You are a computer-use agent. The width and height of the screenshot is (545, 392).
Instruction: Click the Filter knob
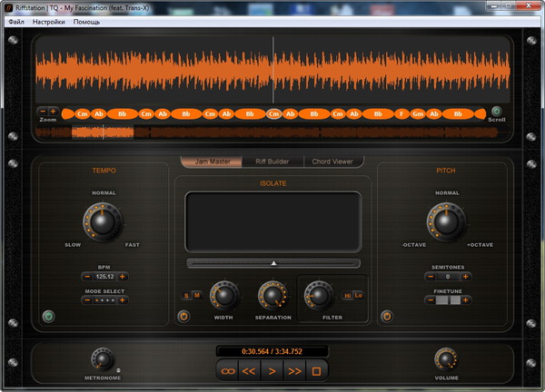tap(319, 296)
